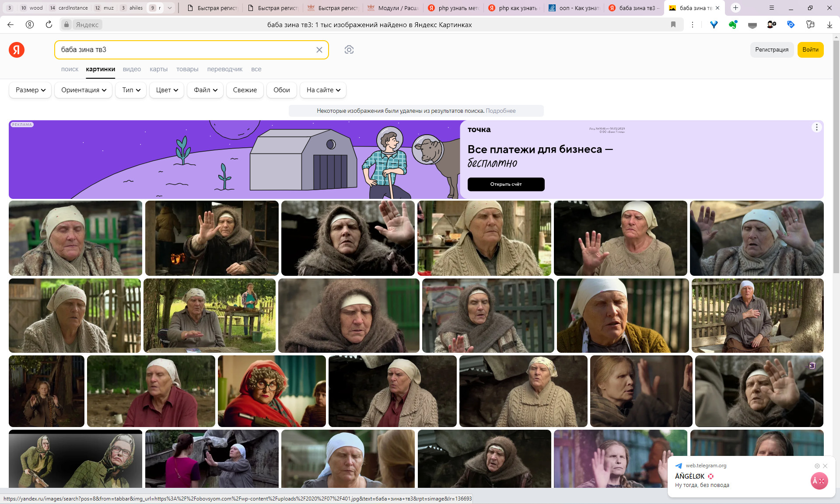Open the На сайте filter dropdown
Viewport: 840px width, 504px height.
click(323, 90)
